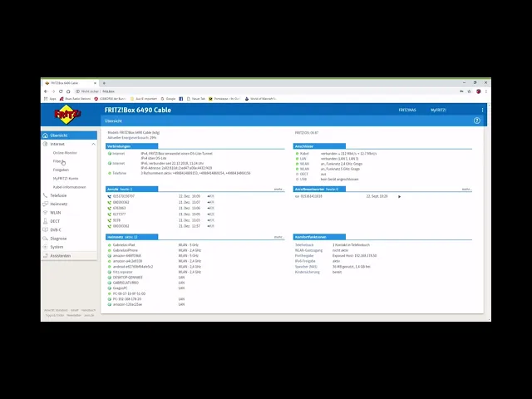Viewport: 532px width, 399px height.
Task: Click the DECT row in Anschlüsse
Action: click(x=310, y=174)
